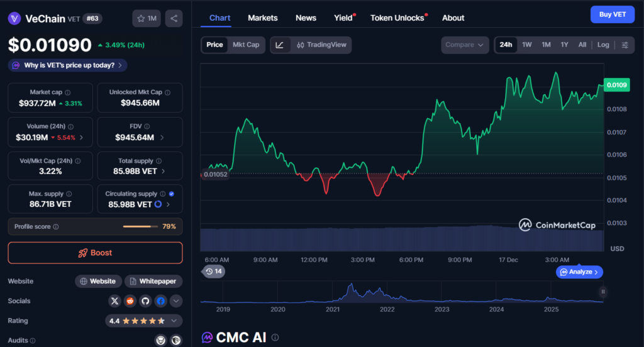644x347 pixels.
Task: Click the #63 rank badge
Action: (92, 18)
